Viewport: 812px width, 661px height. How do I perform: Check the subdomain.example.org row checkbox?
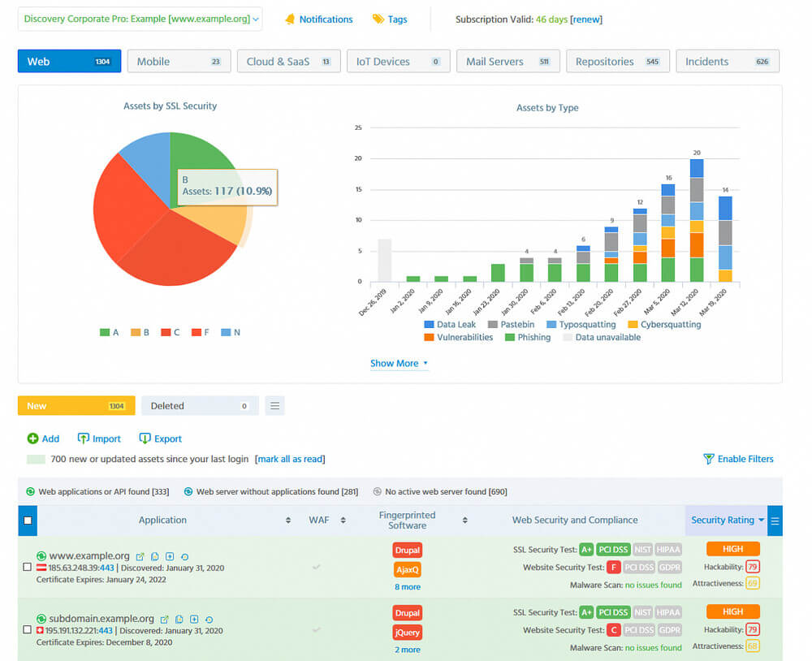click(x=27, y=629)
